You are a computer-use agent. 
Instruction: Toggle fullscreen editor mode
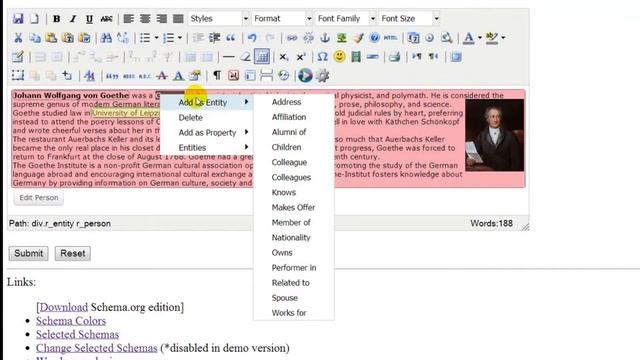point(456,57)
